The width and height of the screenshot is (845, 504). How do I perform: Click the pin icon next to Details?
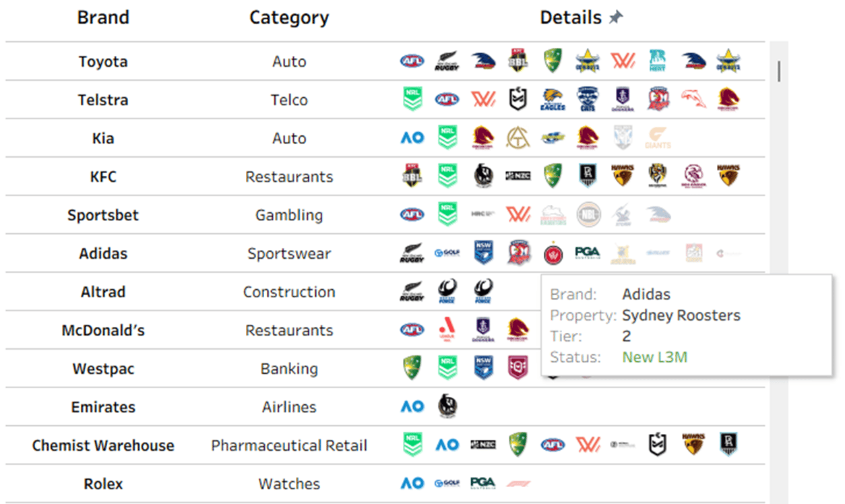[615, 18]
